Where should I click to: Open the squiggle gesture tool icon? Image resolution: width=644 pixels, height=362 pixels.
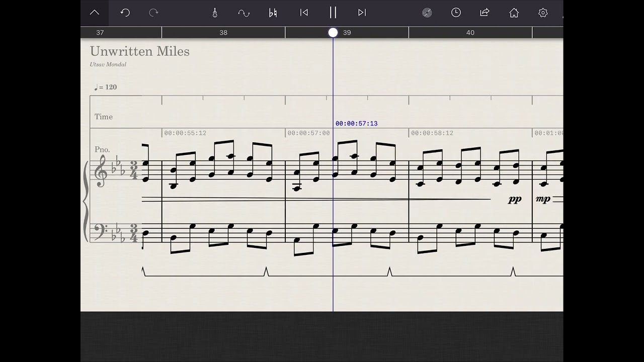tap(244, 13)
